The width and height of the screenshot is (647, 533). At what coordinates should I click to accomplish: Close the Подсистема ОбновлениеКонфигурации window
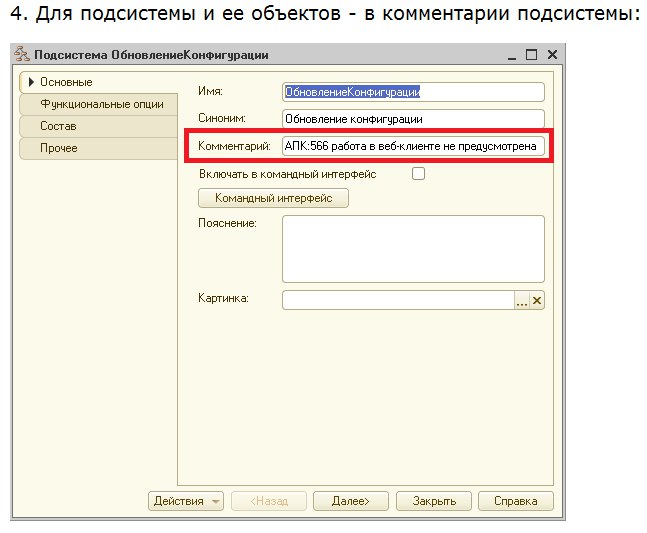click(x=552, y=54)
